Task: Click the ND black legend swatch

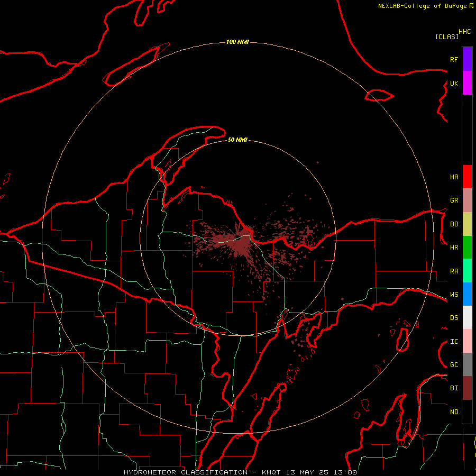Action: click(x=467, y=411)
